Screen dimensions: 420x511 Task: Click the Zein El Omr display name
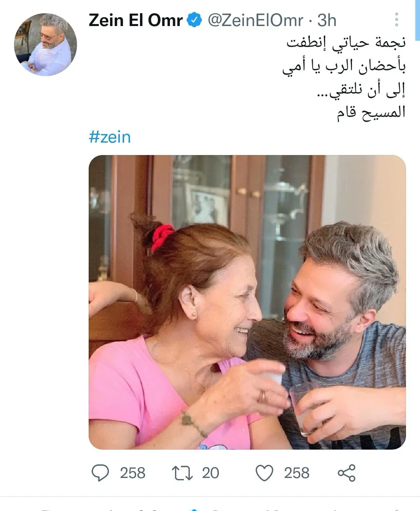coord(136,20)
